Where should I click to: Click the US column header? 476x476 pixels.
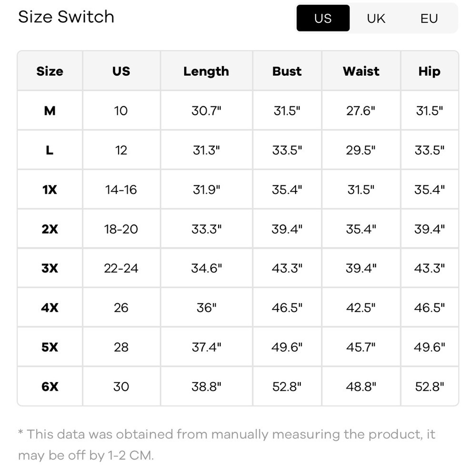pyautogui.click(x=121, y=71)
